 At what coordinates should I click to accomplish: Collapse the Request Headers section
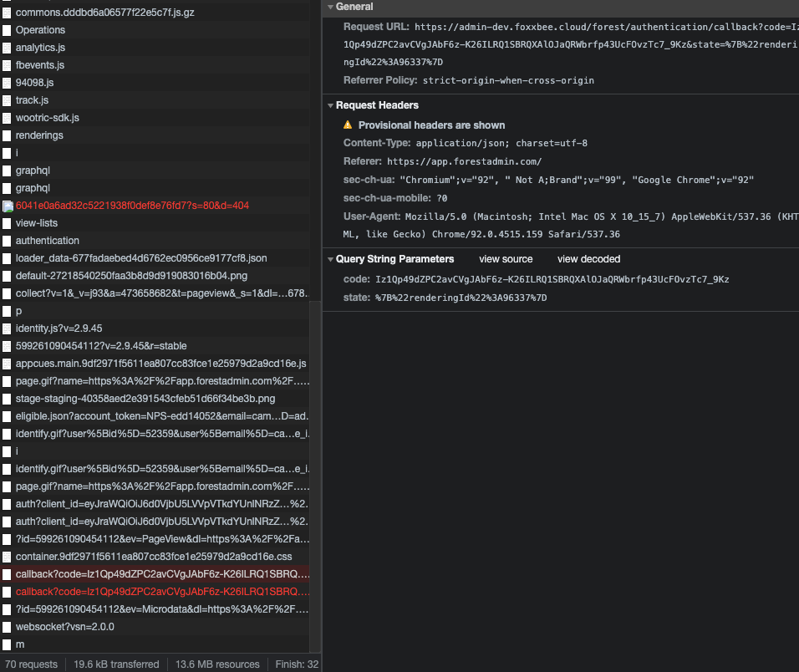click(330, 105)
